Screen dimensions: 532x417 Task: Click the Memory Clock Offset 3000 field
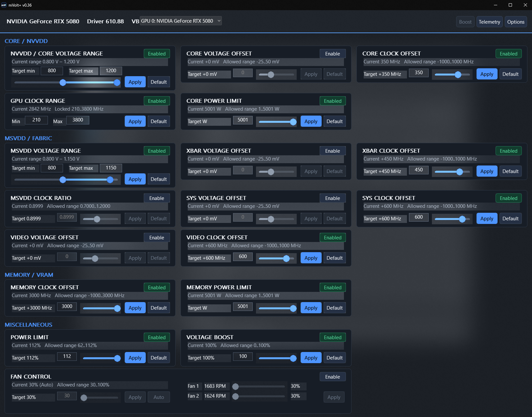point(67,306)
